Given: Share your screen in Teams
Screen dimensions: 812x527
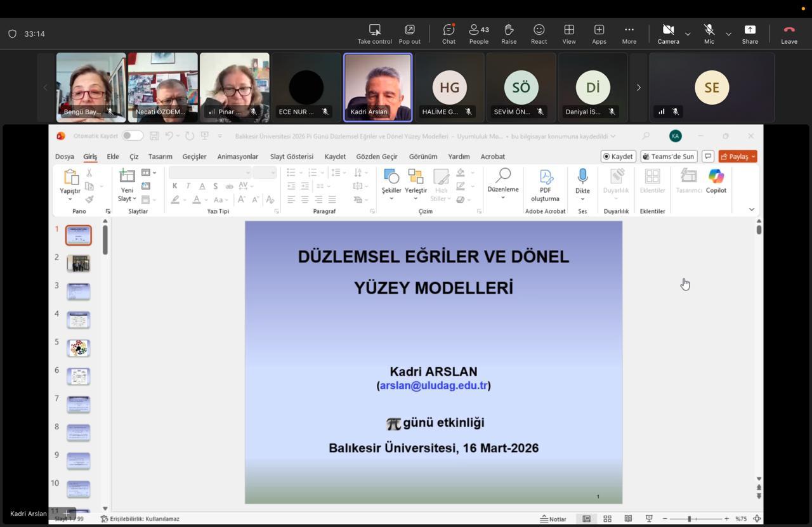Looking at the screenshot, I should coord(750,34).
